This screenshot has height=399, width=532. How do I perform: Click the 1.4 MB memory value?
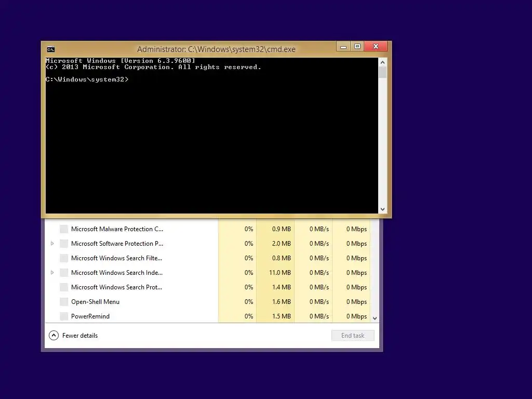click(281, 287)
